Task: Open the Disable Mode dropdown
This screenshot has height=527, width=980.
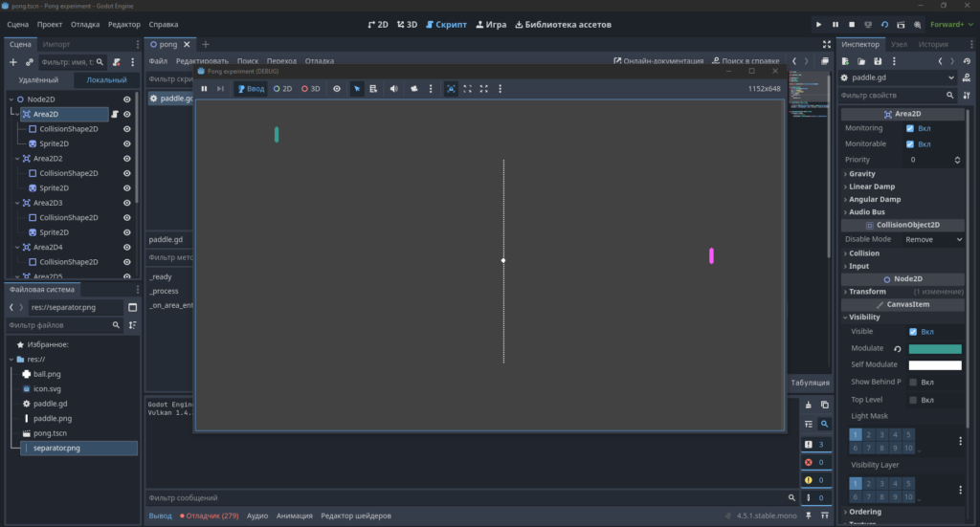Action: tap(934, 240)
